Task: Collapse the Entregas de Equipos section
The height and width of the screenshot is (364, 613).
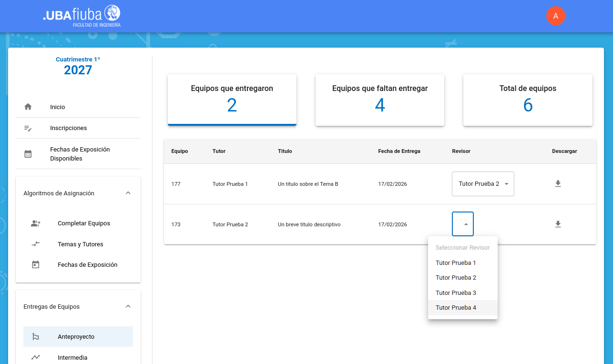Action: click(128, 306)
